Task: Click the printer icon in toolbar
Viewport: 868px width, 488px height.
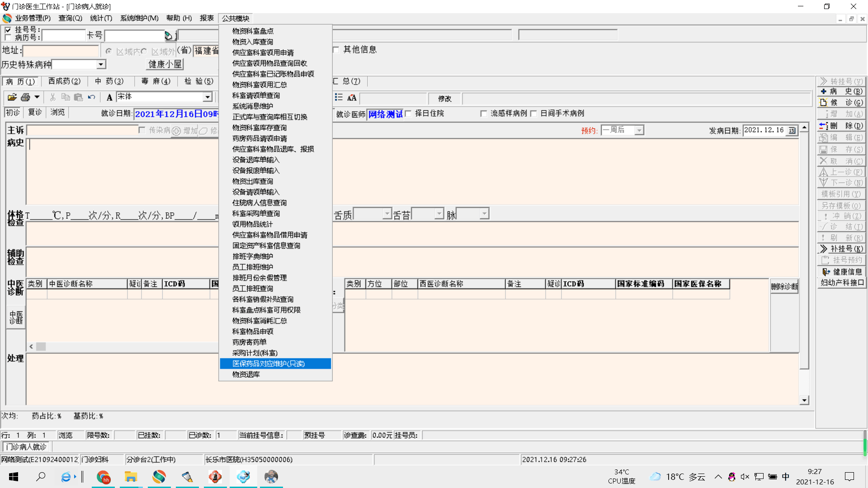Action: [26, 97]
